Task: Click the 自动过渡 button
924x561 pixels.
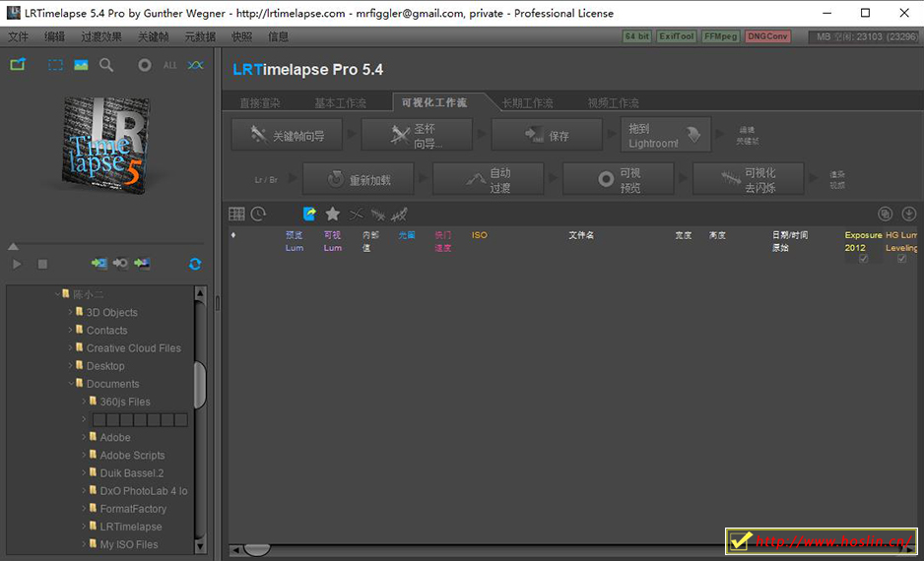Action: (x=488, y=179)
